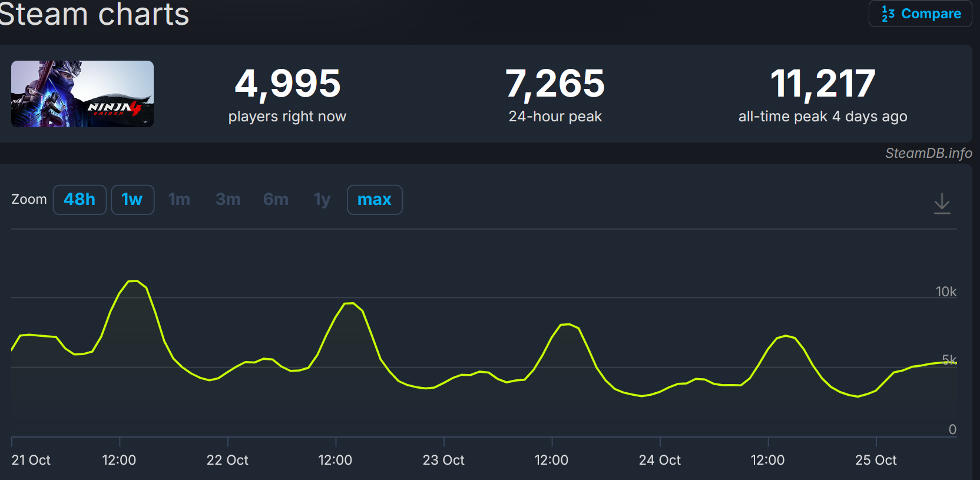
Task: Set chart zoom to 48h
Action: [80, 200]
